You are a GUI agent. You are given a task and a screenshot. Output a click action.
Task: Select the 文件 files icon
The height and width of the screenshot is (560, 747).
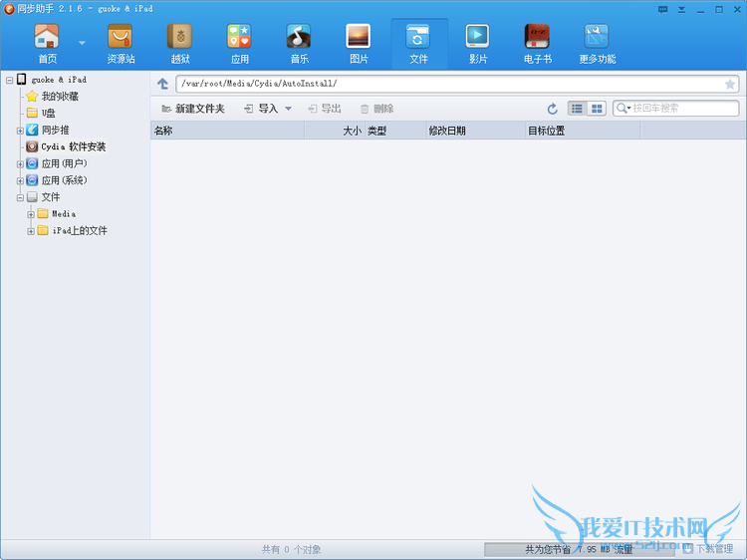[418, 44]
